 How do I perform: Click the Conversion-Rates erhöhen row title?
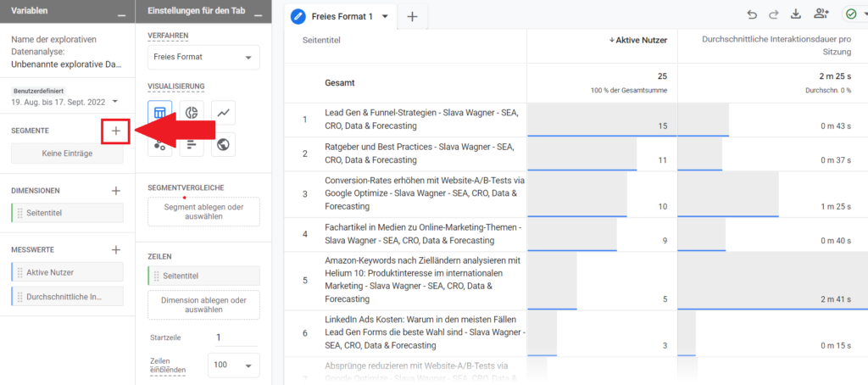425,194
